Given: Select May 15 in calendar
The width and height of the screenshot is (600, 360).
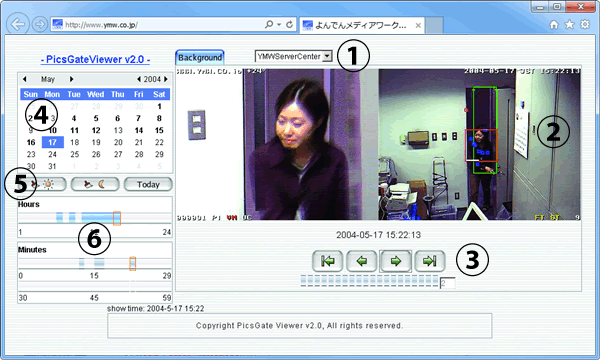Looking at the screenshot, I should click(159, 130).
